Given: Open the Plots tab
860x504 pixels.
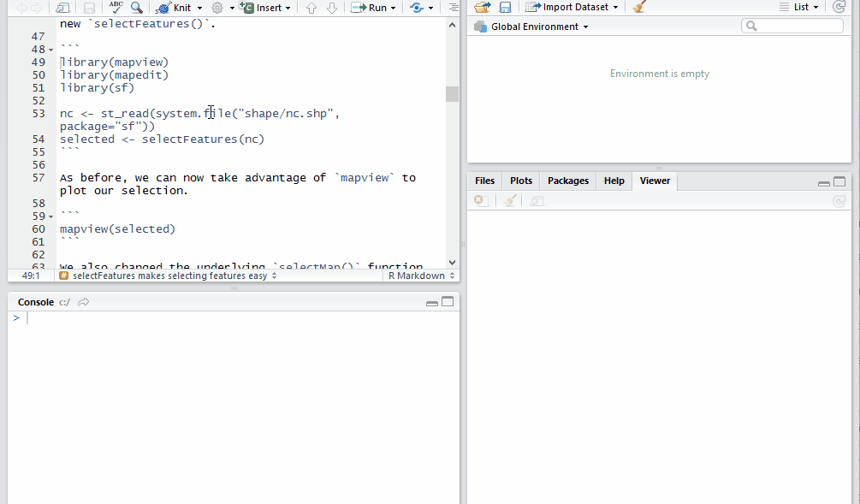Looking at the screenshot, I should coord(520,181).
